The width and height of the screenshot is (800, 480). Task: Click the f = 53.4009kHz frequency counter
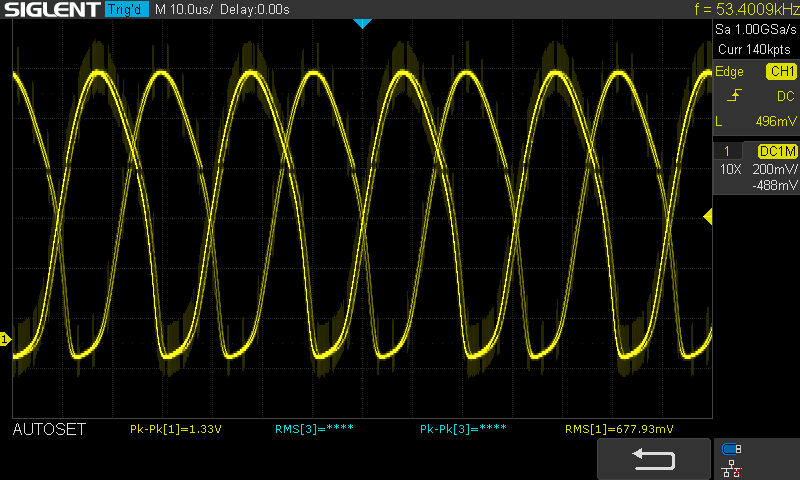pos(746,9)
